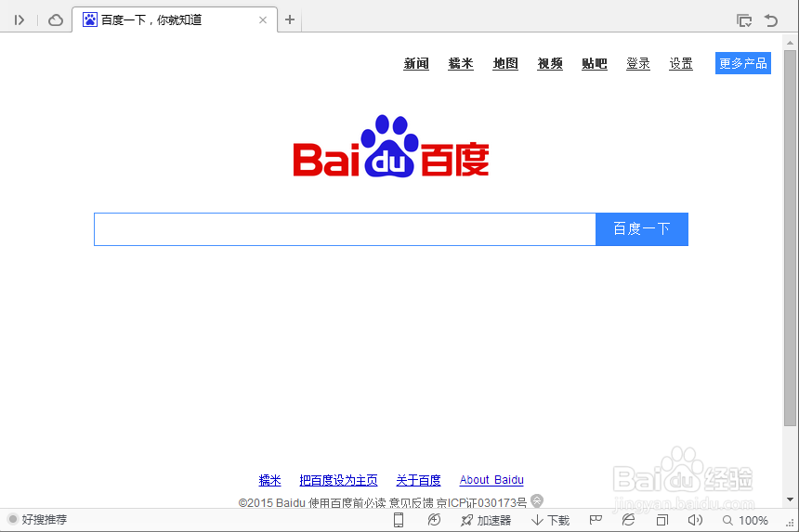Click the 登录 login link
799x532 pixels.
(x=638, y=64)
